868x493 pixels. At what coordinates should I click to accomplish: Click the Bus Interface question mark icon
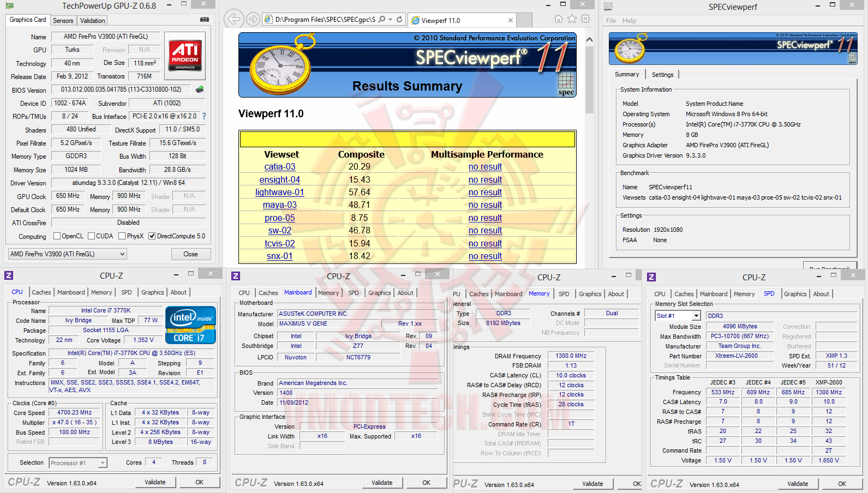coord(204,116)
